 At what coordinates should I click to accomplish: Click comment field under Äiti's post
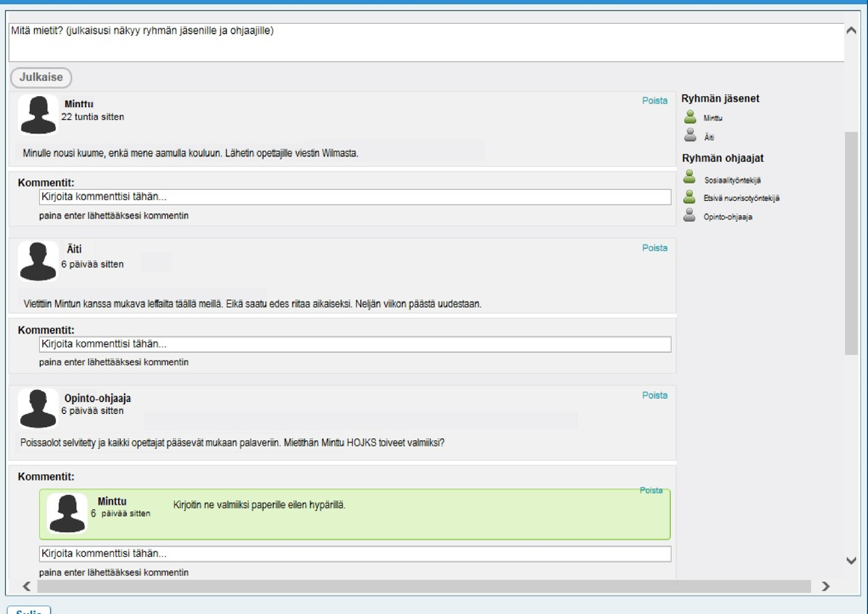click(x=355, y=344)
